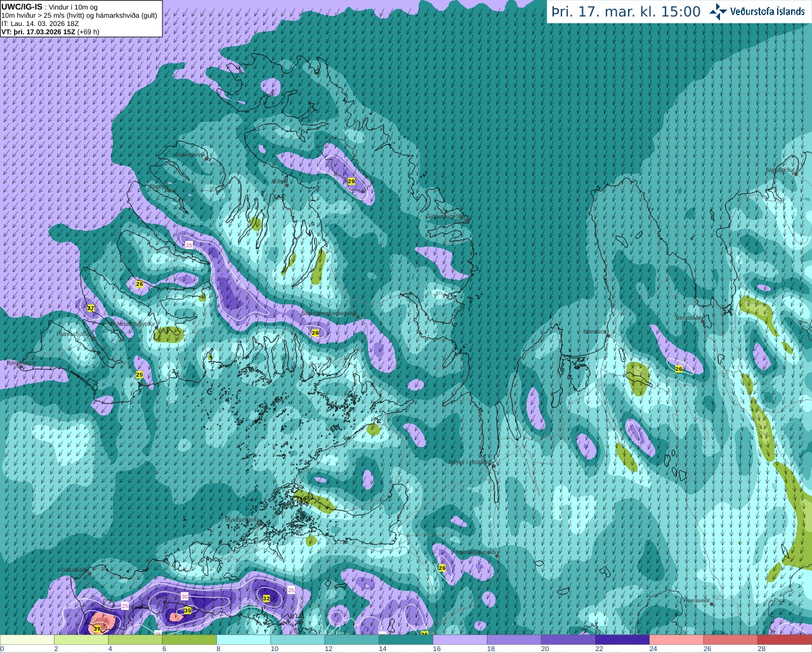Click the 'VT: þri. 17.03.2026 15Z' line
Image resolution: width=812 pixels, height=653 pixels.
(50, 32)
